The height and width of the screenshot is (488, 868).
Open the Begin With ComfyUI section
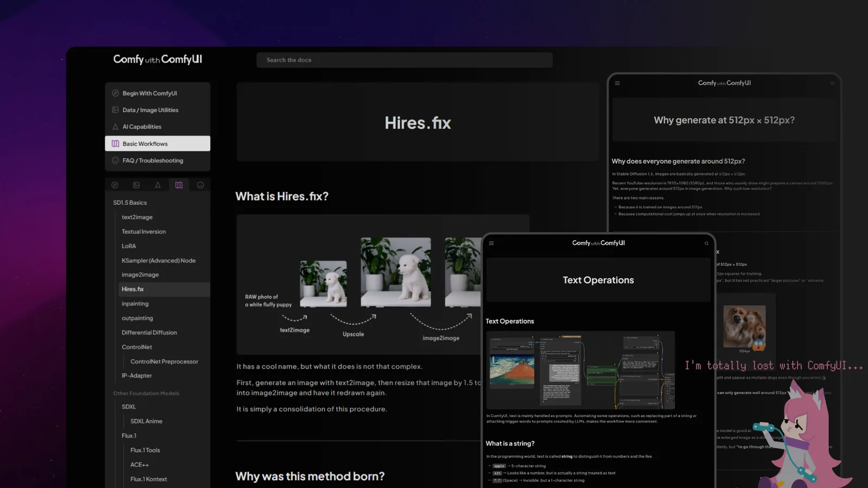pyautogui.click(x=157, y=93)
